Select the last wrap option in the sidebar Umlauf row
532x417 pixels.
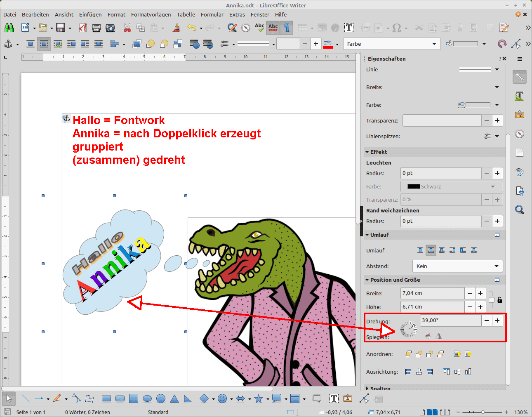[x=474, y=250]
